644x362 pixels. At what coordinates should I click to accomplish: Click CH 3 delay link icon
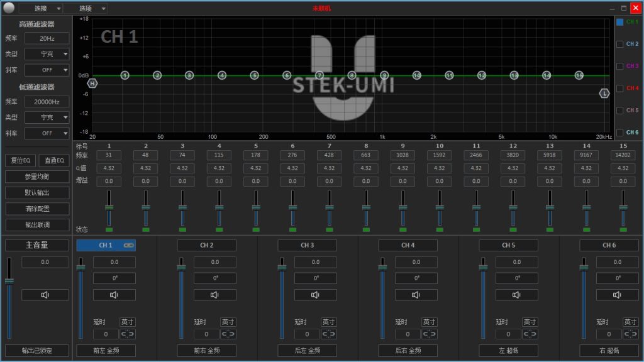[x=328, y=334]
